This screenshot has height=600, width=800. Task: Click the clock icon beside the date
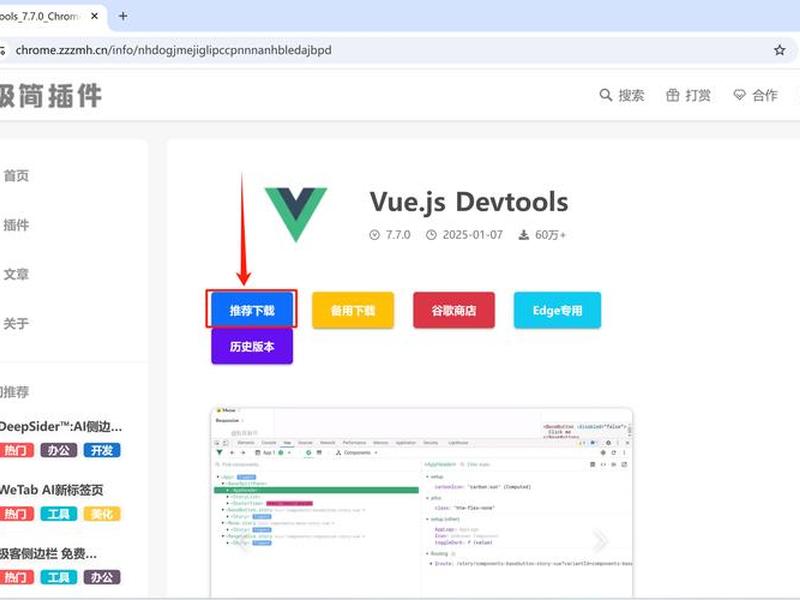coord(432,235)
